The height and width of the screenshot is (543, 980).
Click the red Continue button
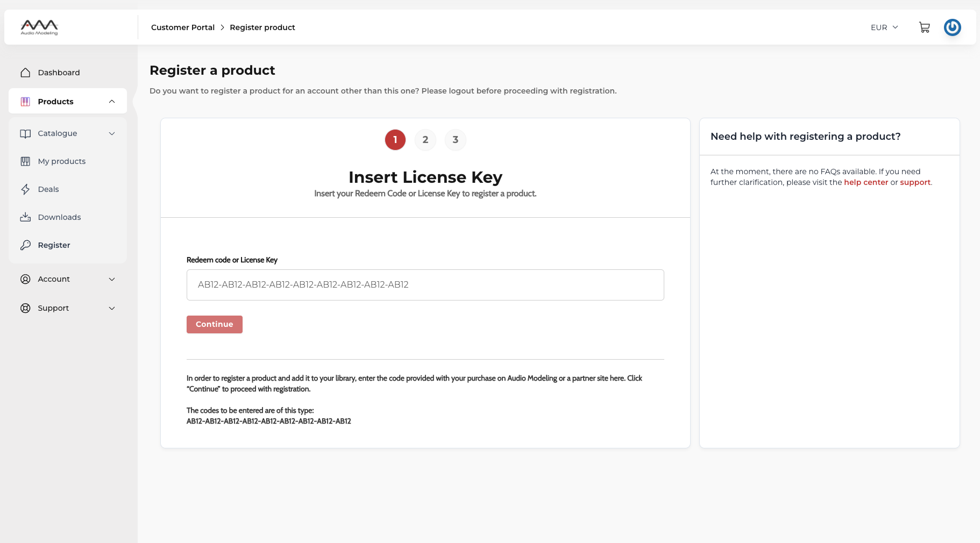tap(215, 324)
